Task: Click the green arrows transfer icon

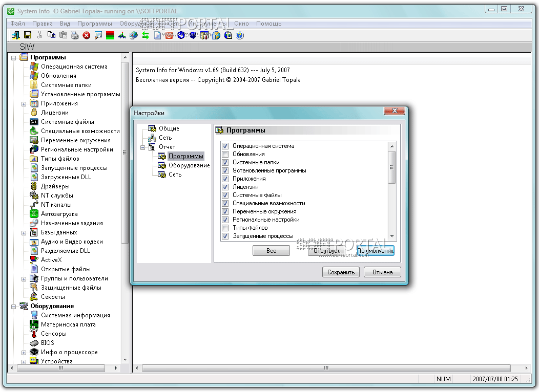Action: (146, 35)
